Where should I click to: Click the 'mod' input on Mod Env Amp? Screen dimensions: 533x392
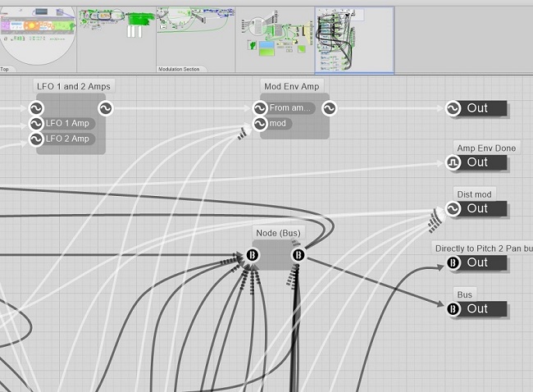pyautogui.click(x=260, y=124)
